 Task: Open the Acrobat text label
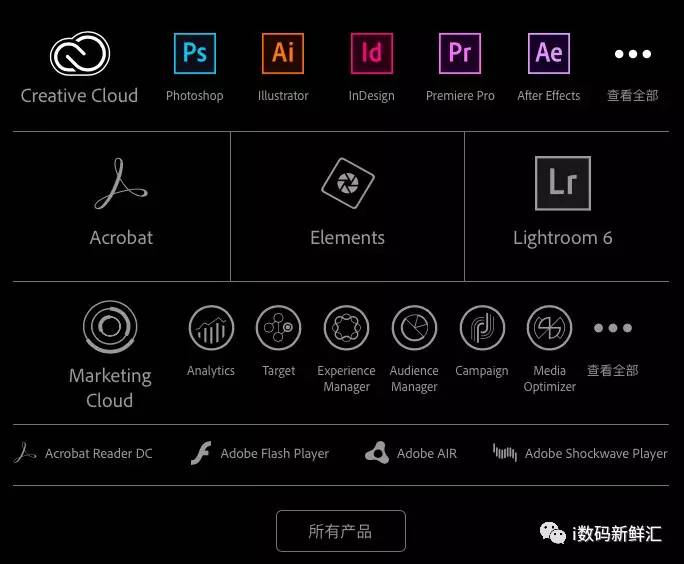(x=121, y=238)
